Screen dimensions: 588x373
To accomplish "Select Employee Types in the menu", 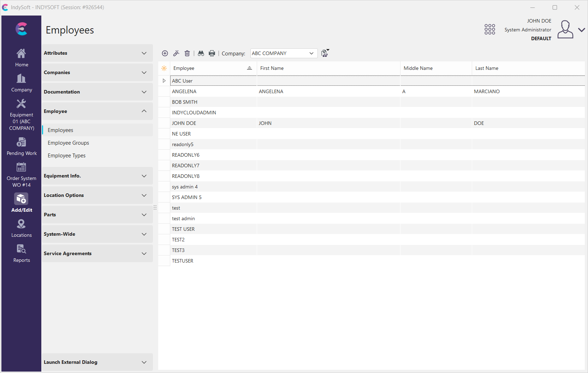I will click(67, 156).
